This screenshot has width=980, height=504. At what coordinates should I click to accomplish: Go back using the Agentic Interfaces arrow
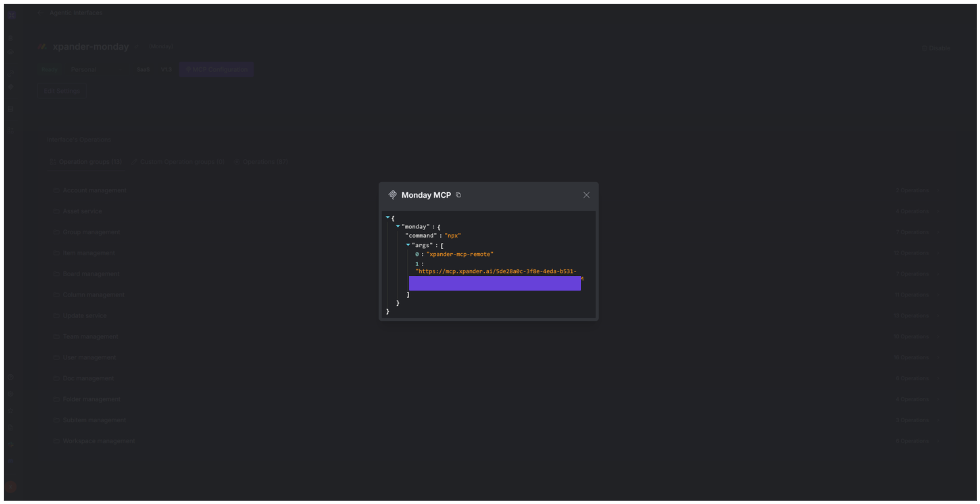(x=41, y=13)
